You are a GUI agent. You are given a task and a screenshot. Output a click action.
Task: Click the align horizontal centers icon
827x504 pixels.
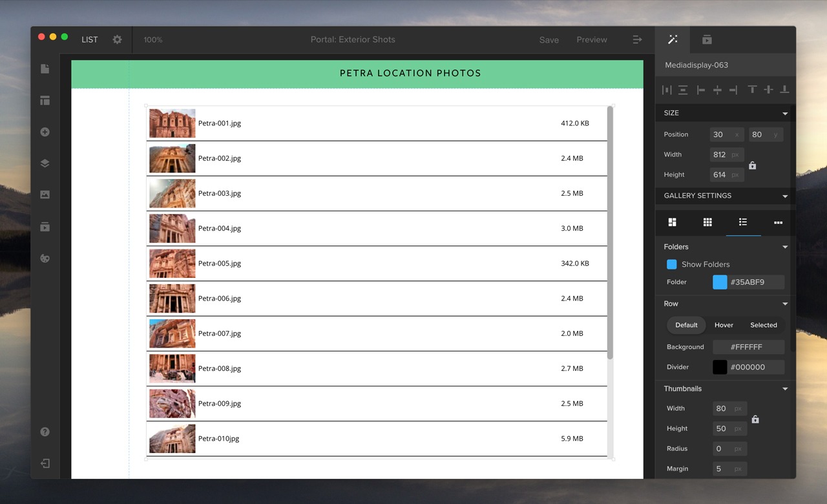pyautogui.click(x=717, y=90)
